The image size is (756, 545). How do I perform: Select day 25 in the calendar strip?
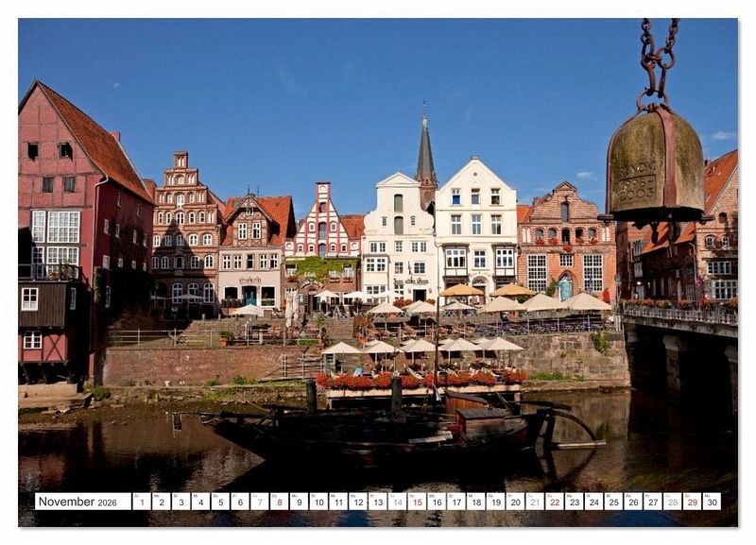pyautogui.click(x=613, y=502)
